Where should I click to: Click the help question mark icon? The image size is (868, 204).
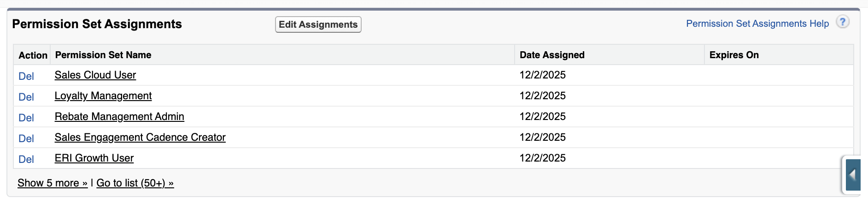pos(842,22)
